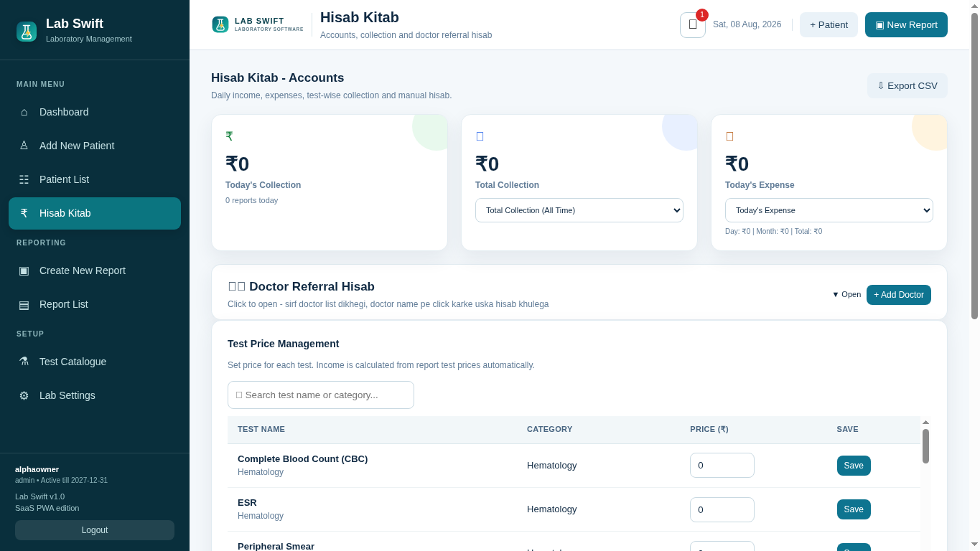980x551 pixels.
Task: Save price for Complete Blood Count (CBC)
Action: 854,466
